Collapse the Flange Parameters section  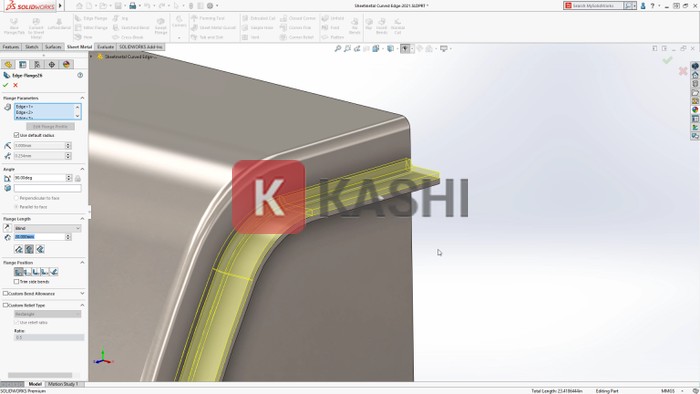click(x=82, y=98)
